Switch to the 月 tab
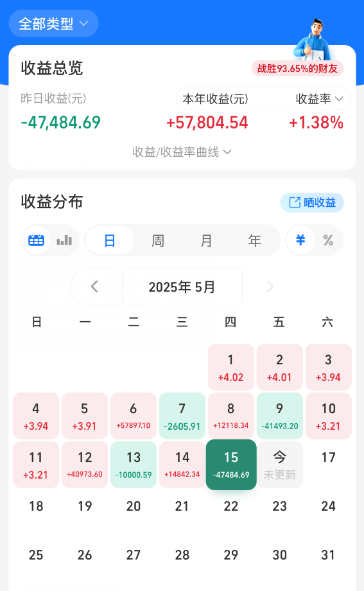The width and height of the screenshot is (364, 591). pyautogui.click(x=206, y=240)
